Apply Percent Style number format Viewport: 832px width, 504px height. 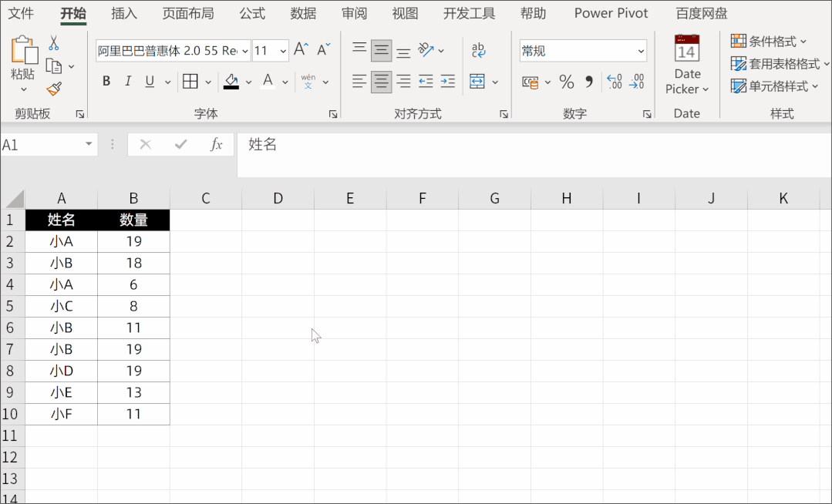click(567, 82)
